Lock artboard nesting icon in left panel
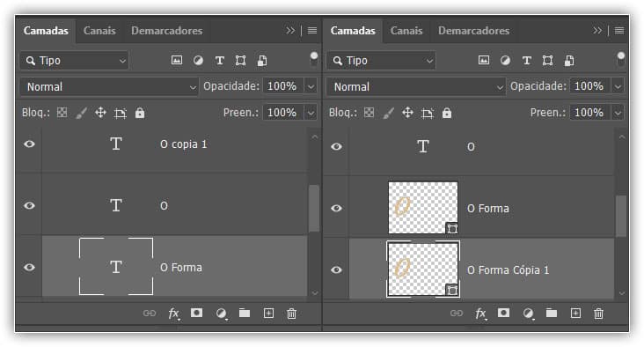644x347 pixels. (x=121, y=113)
